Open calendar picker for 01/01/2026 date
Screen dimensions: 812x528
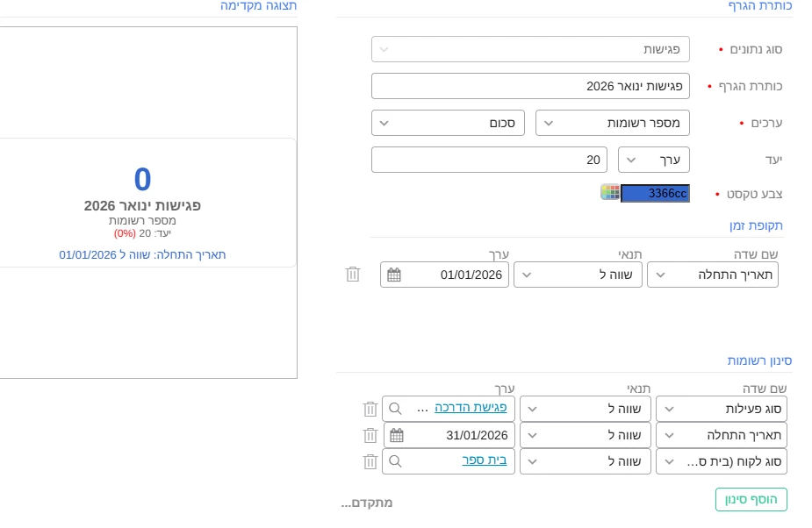[x=394, y=275]
